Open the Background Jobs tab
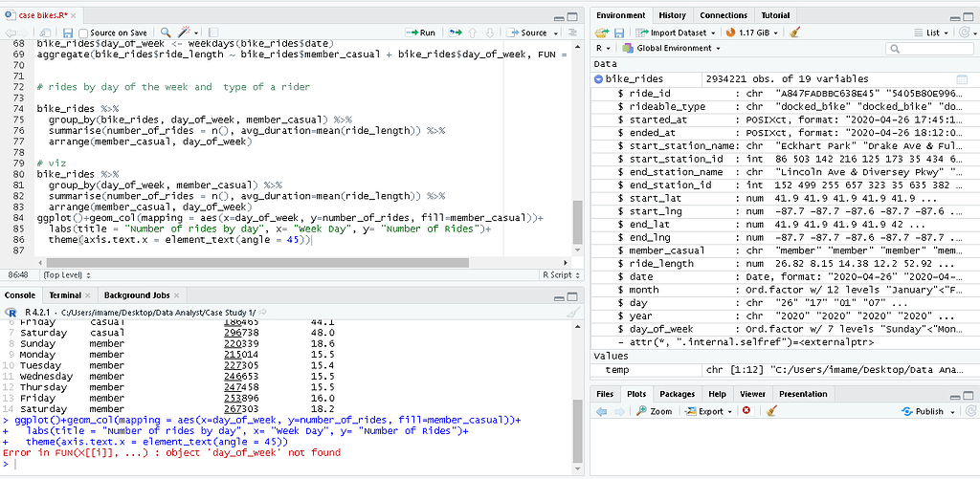The width and height of the screenshot is (980, 479). (x=136, y=295)
